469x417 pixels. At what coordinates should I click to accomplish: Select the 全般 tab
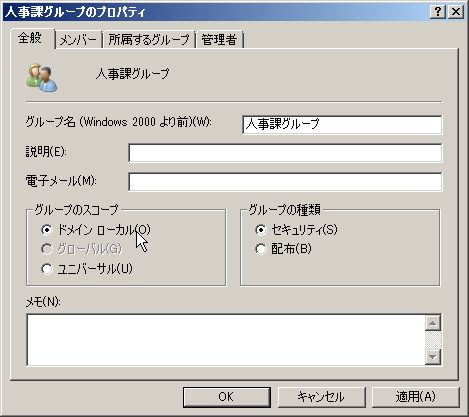click(x=30, y=38)
